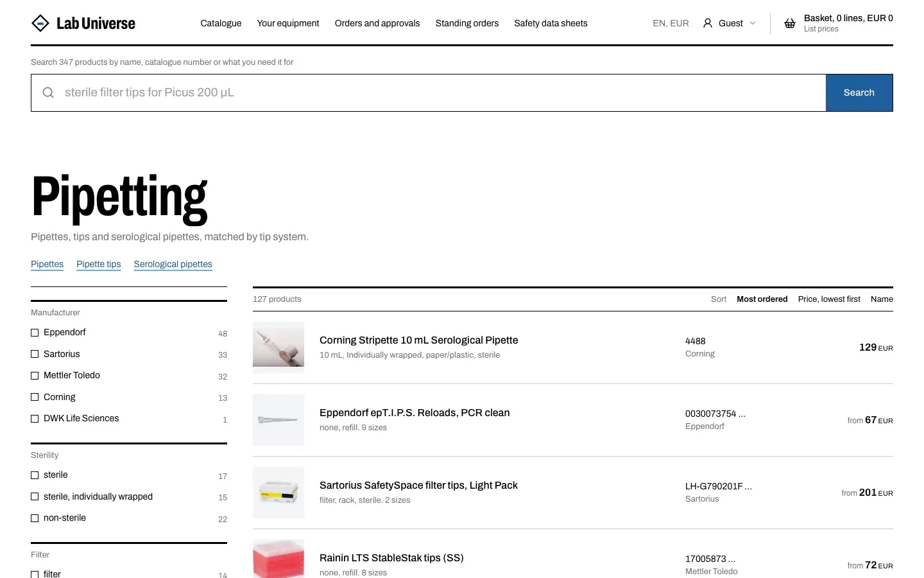This screenshot has width=924, height=578.
Task: Open 'Rainin LTS StableStak tips (SS)' title
Action: click(391, 558)
